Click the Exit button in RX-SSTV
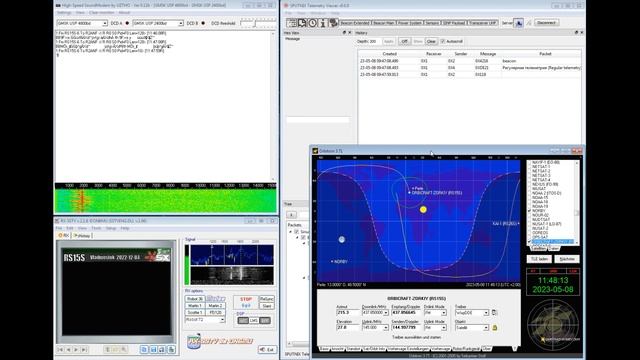 [x=267, y=350]
